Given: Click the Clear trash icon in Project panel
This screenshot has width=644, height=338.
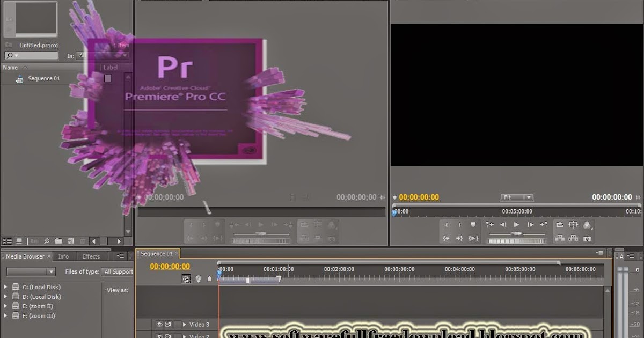Looking at the screenshot, I should point(83,241).
